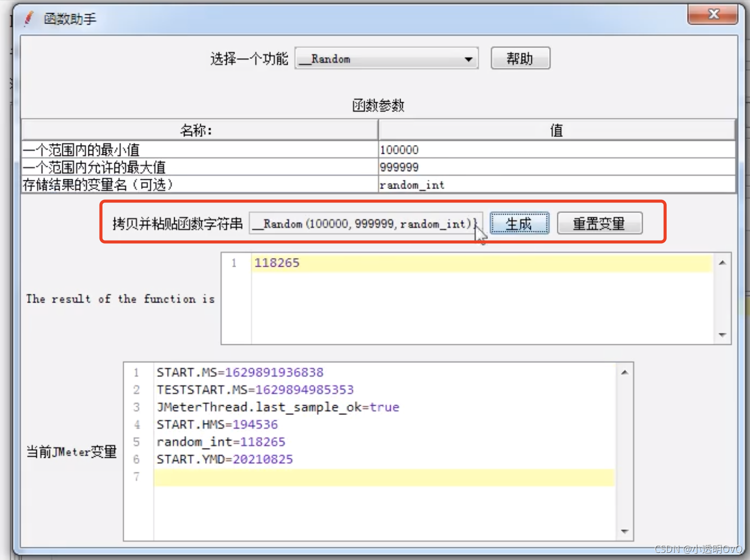Click the 名称 column header

point(199,130)
